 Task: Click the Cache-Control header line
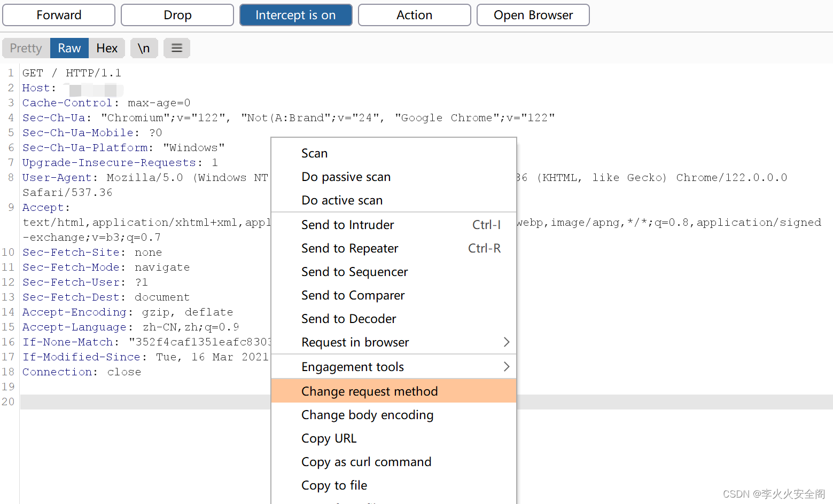coord(106,103)
